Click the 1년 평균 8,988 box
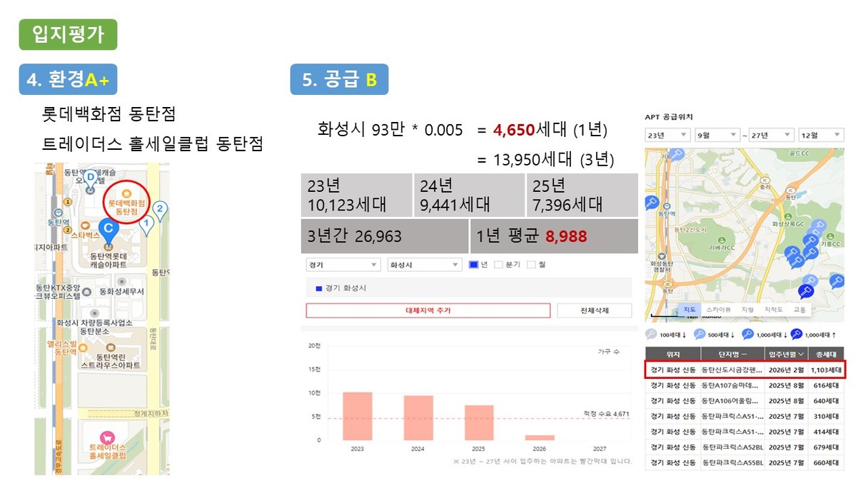The image size is (868, 488). pyautogui.click(x=554, y=236)
